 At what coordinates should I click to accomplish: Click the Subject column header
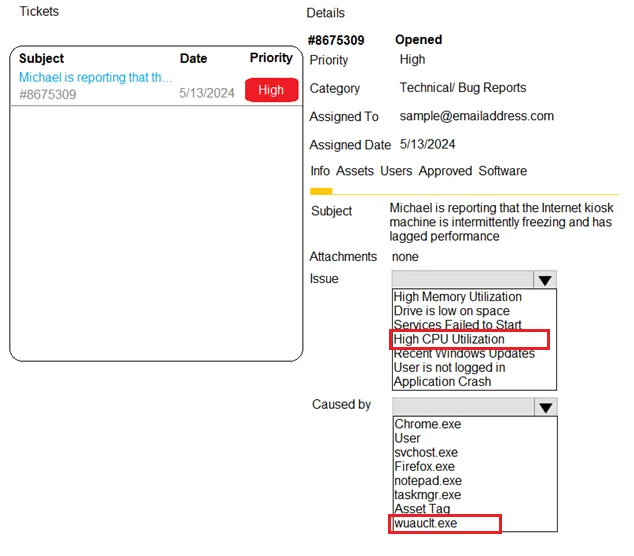[x=41, y=58]
